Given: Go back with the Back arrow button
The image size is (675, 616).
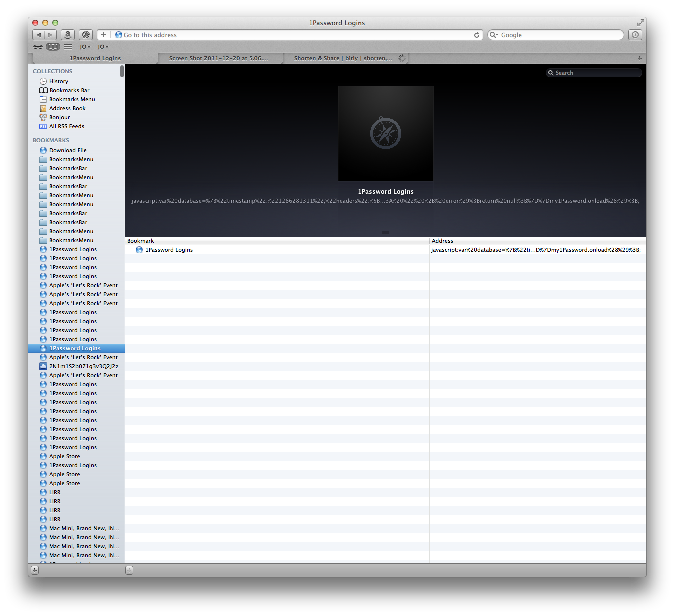Looking at the screenshot, I should [x=39, y=35].
